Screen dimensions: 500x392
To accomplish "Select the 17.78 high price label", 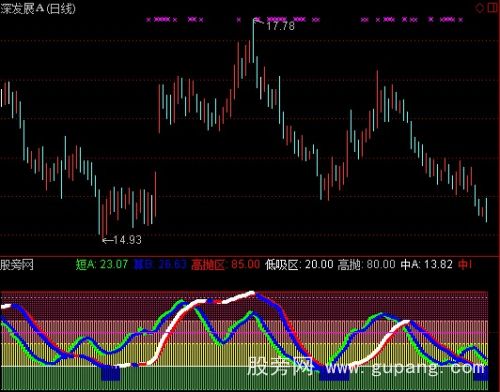I will pos(280,26).
